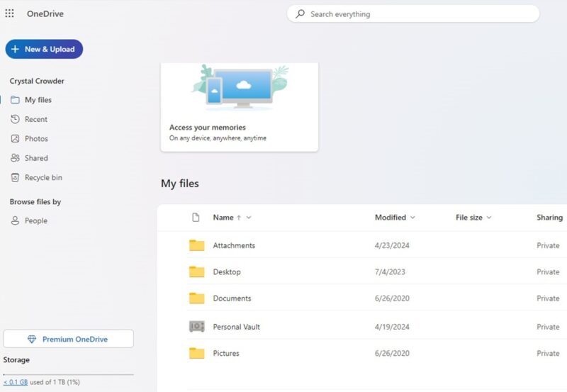Click the Pictures folder icon
Viewport: 567px width, 392px height.
(x=197, y=353)
